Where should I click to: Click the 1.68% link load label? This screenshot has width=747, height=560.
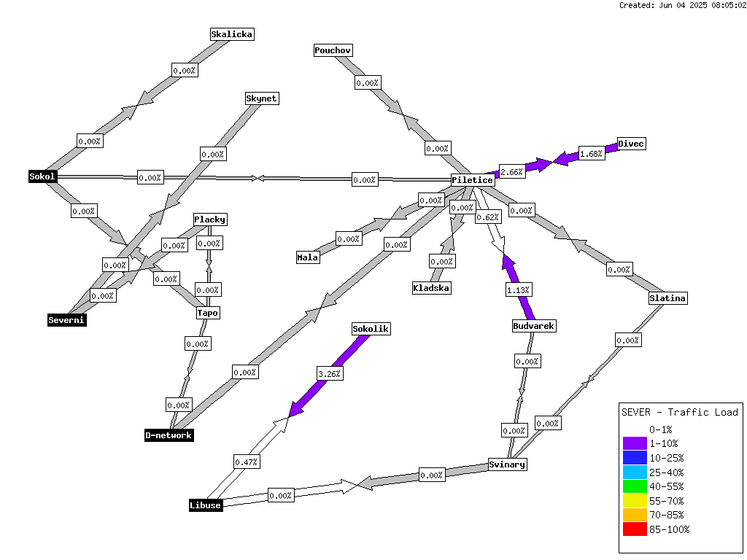click(592, 154)
